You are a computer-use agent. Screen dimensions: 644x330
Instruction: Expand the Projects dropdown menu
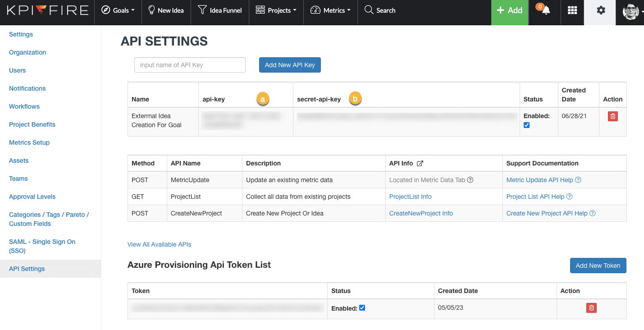[276, 10]
